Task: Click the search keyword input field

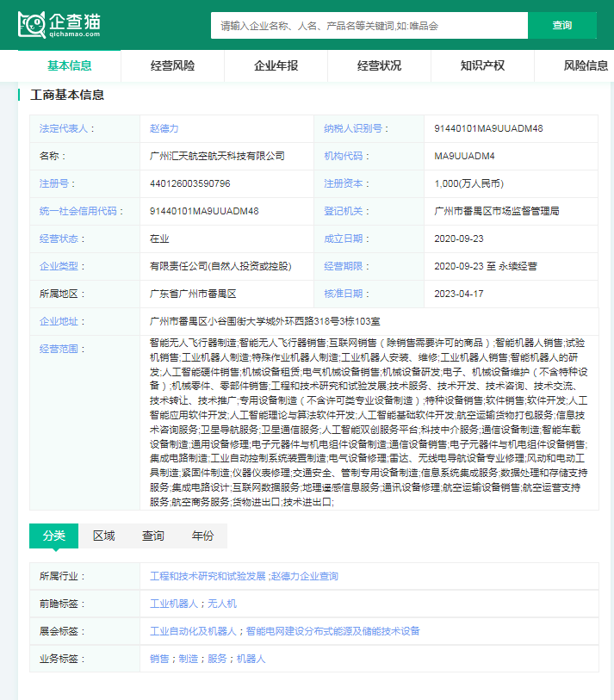Action: point(369,26)
